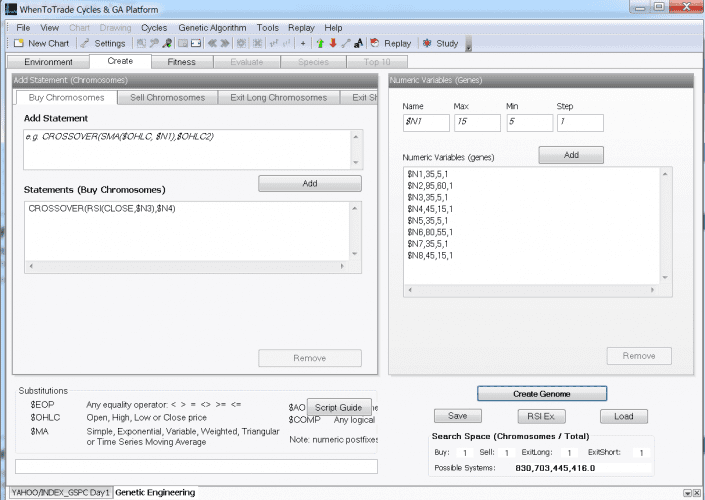This screenshot has width=705, height=500.
Task: Switch to YAHOO/INDEX_GSPC Day1 document tab
Action: 60,492
